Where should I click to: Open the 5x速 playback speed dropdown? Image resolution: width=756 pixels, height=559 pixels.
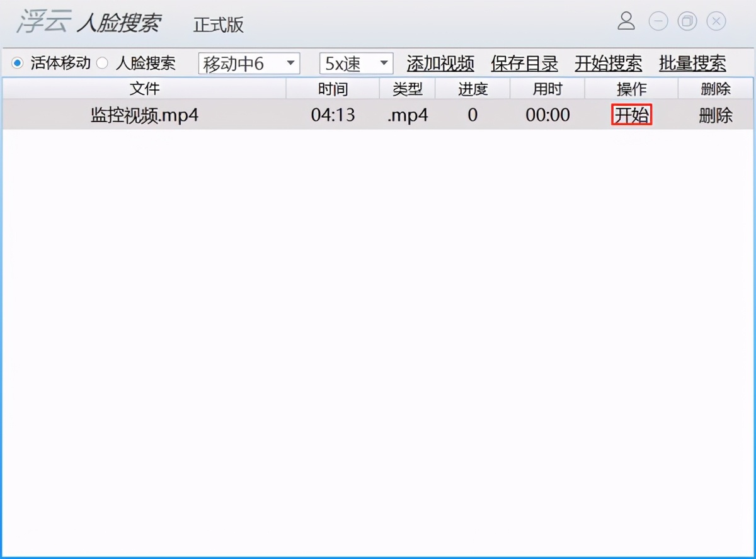tap(355, 63)
